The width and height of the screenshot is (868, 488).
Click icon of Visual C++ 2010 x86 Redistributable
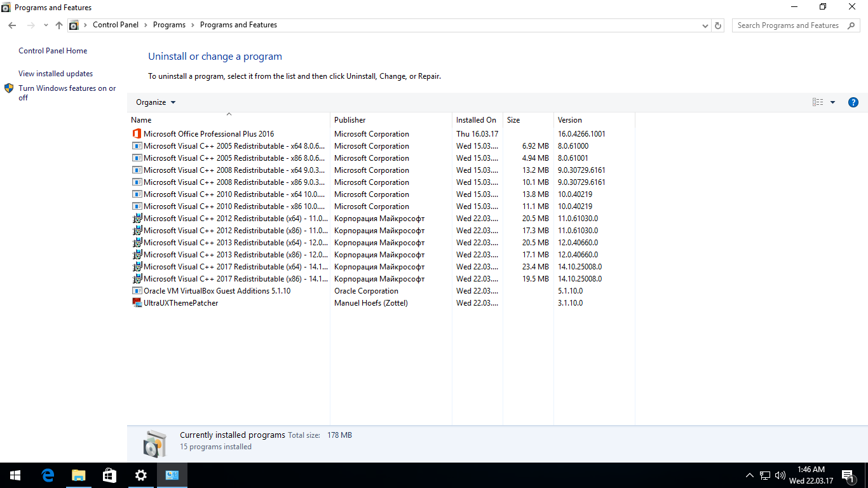click(x=137, y=207)
